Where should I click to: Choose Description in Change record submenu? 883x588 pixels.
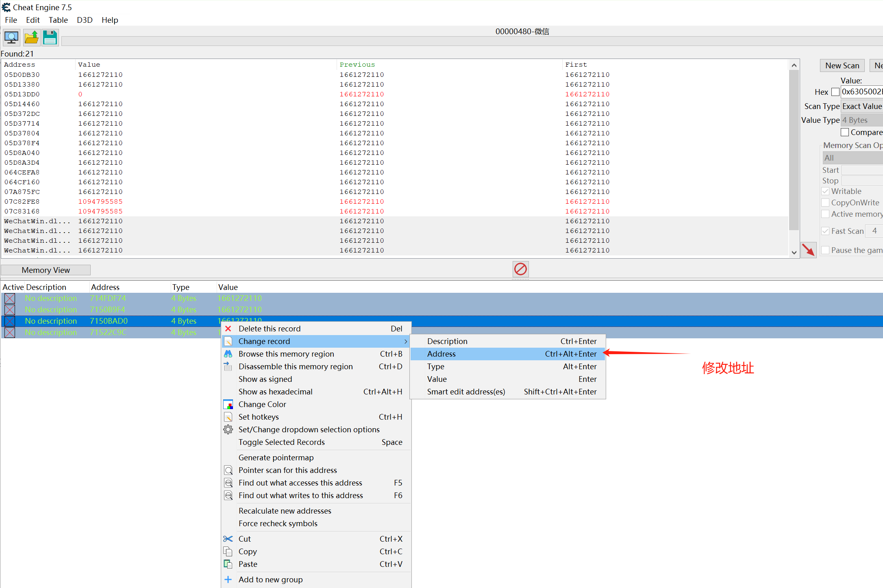[x=508, y=341]
